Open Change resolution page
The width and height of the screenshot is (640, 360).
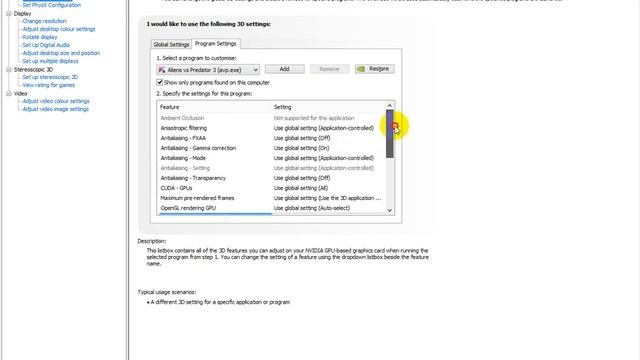coord(44,21)
